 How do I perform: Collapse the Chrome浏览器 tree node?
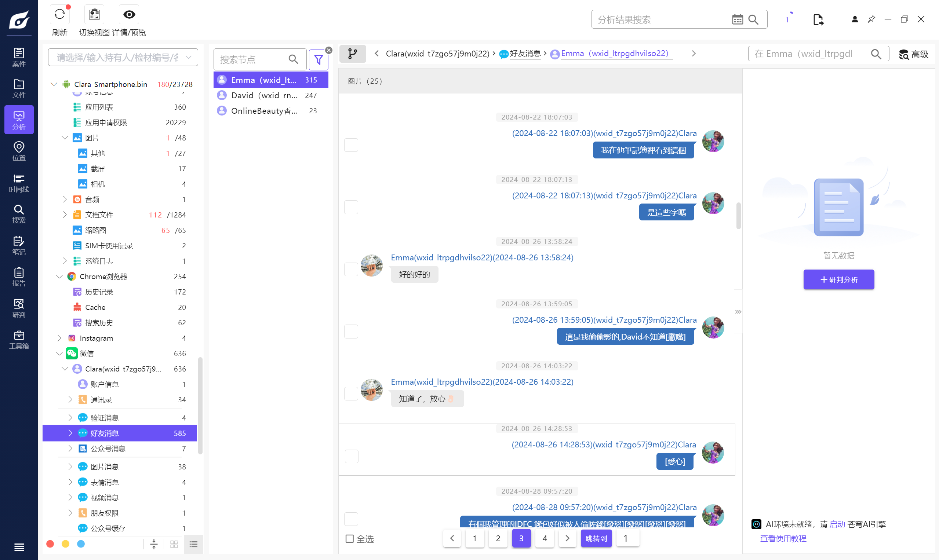[59, 277]
